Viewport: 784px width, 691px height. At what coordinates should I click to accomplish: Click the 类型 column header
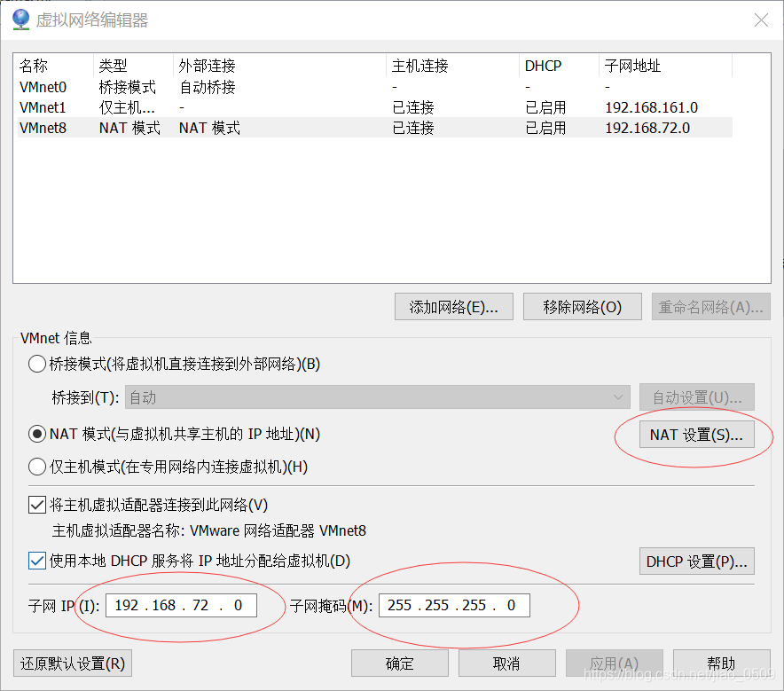tap(134, 66)
